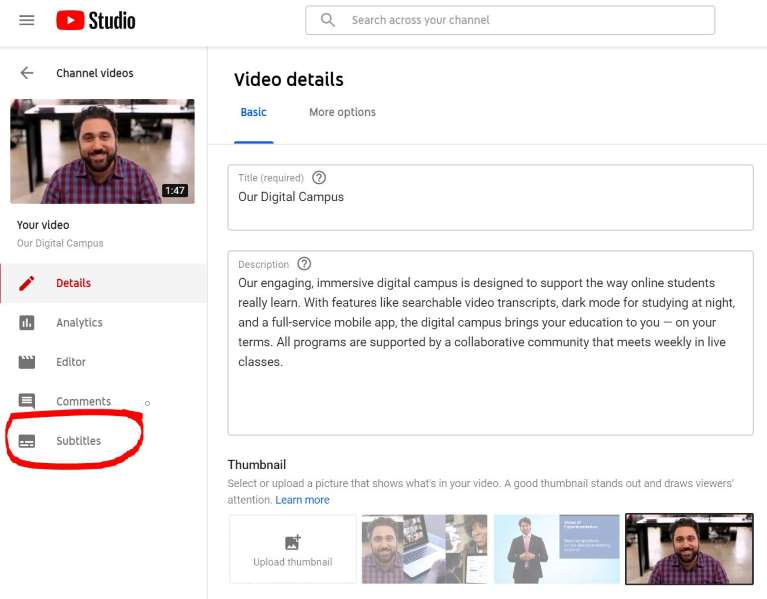Click help icon beside Title label
The image size is (767, 599).
(319, 178)
